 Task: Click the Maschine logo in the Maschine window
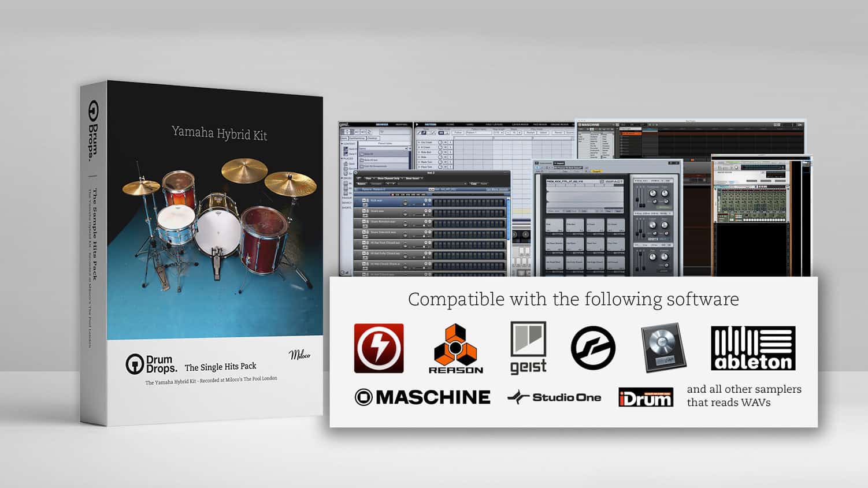click(589, 125)
